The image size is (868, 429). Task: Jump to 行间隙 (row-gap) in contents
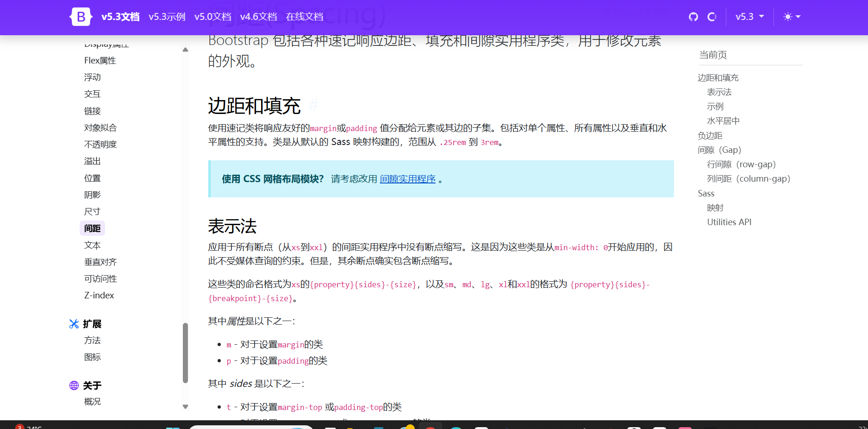click(741, 164)
